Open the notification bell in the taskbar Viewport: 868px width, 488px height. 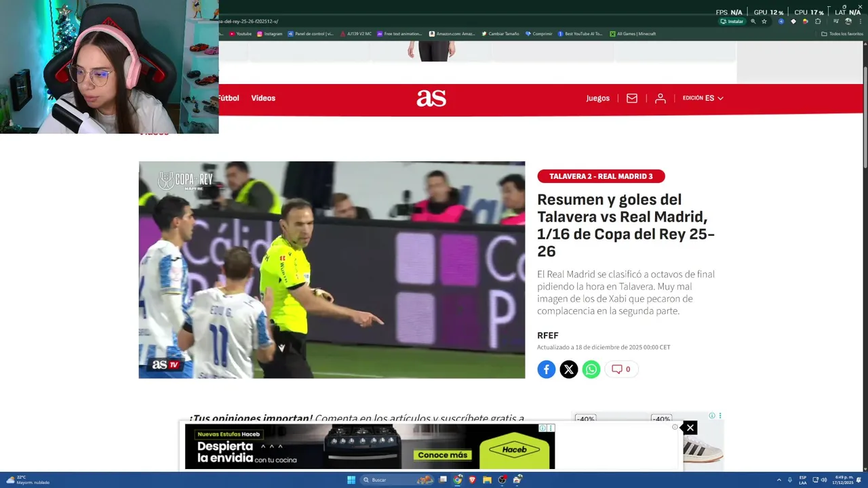[x=859, y=480]
